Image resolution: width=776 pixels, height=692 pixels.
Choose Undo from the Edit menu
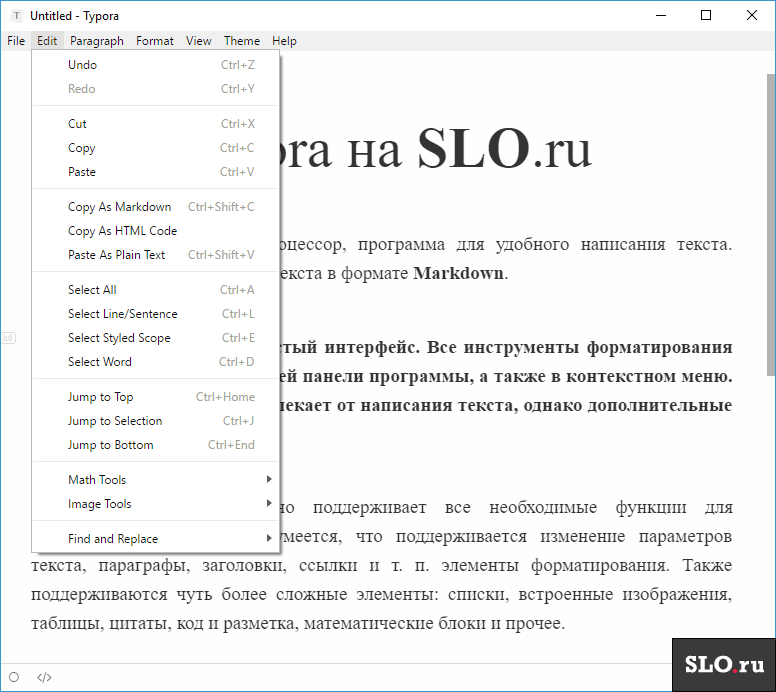pos(156,65)
